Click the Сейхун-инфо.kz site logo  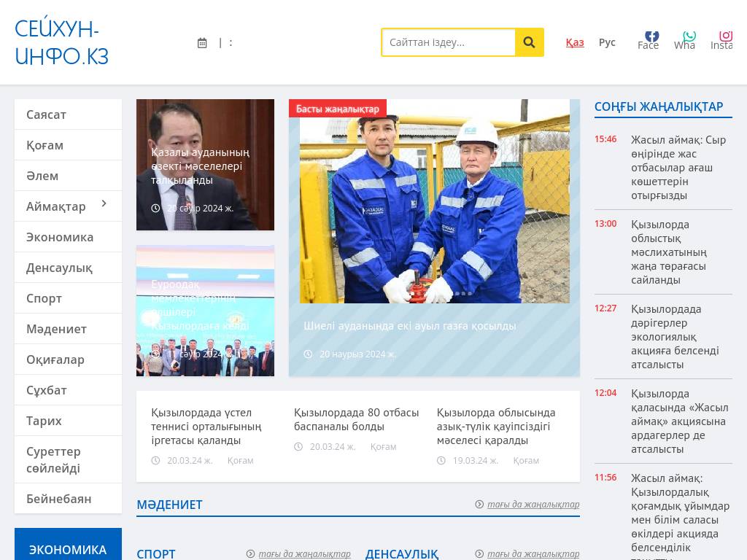(62, 42)
